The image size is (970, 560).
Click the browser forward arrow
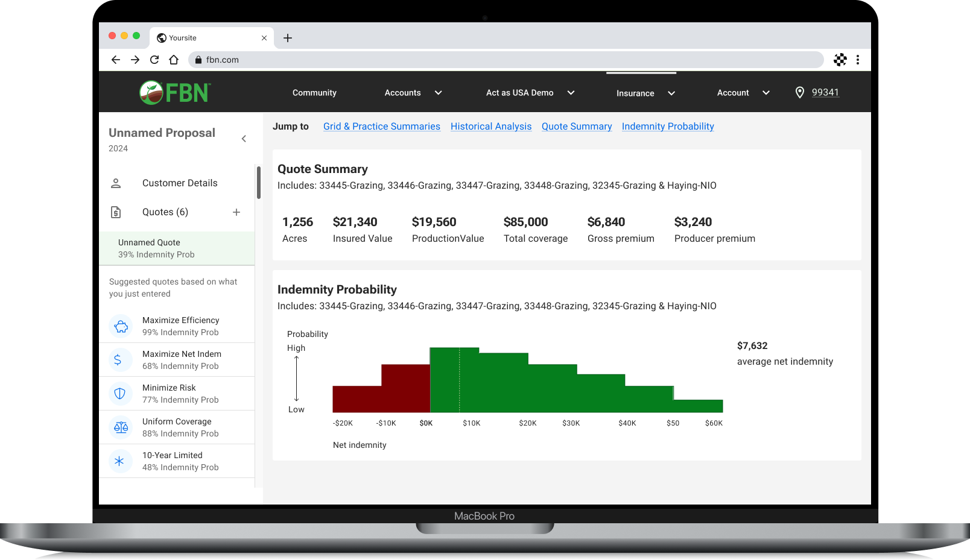(x=135, y=60)
